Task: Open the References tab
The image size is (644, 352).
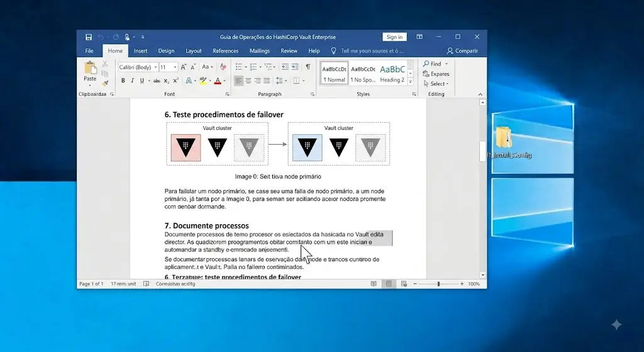Action: point(226,51)
